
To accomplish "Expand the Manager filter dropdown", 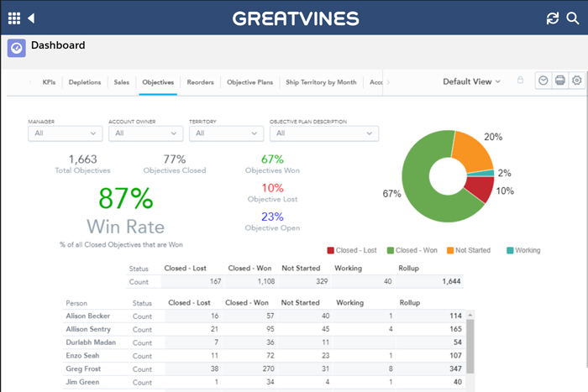I will point(65,133).
